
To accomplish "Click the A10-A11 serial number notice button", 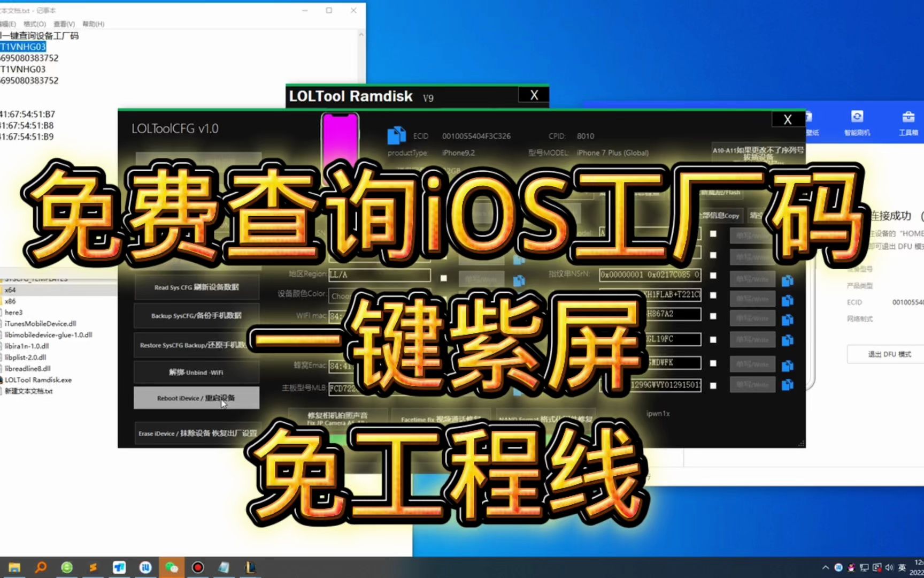I will pos(758,154).
